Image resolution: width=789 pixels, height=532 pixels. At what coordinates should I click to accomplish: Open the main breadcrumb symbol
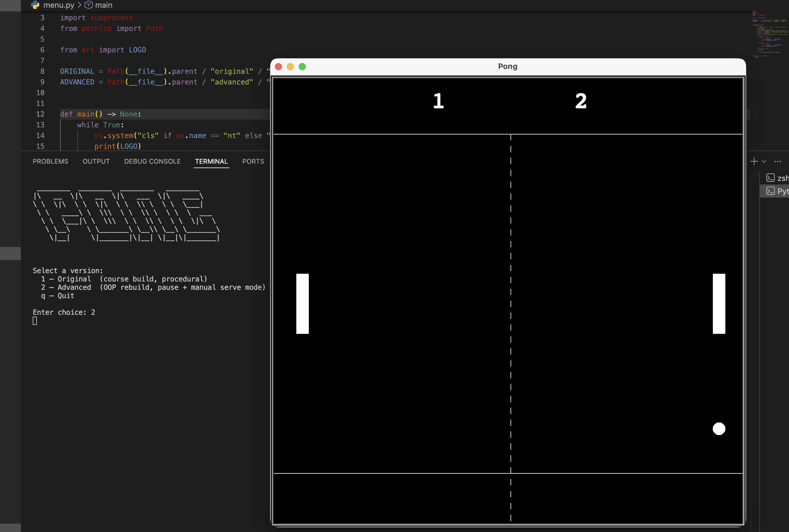pos(104,5)
